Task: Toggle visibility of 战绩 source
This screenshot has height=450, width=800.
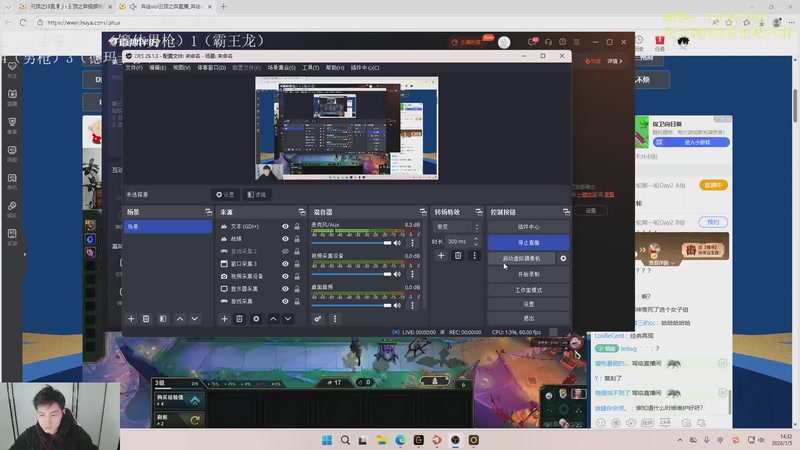Action: [285, 239]
